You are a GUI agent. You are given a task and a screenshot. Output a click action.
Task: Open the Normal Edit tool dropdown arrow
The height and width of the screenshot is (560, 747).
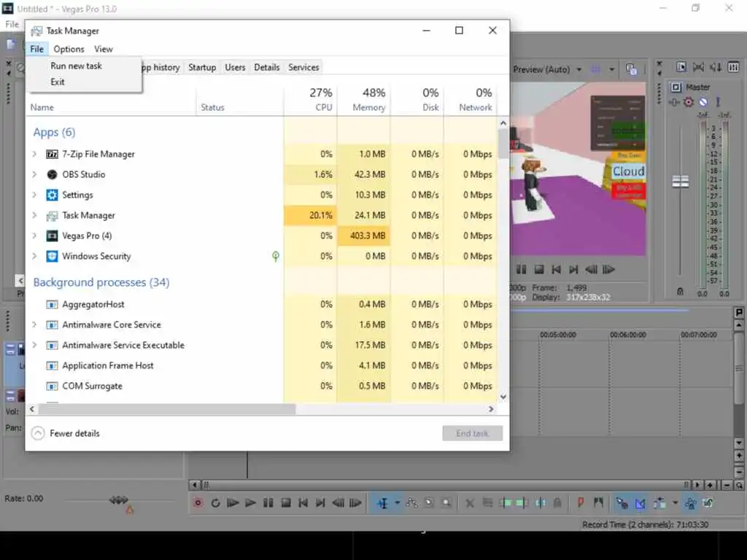click(397, 503)
